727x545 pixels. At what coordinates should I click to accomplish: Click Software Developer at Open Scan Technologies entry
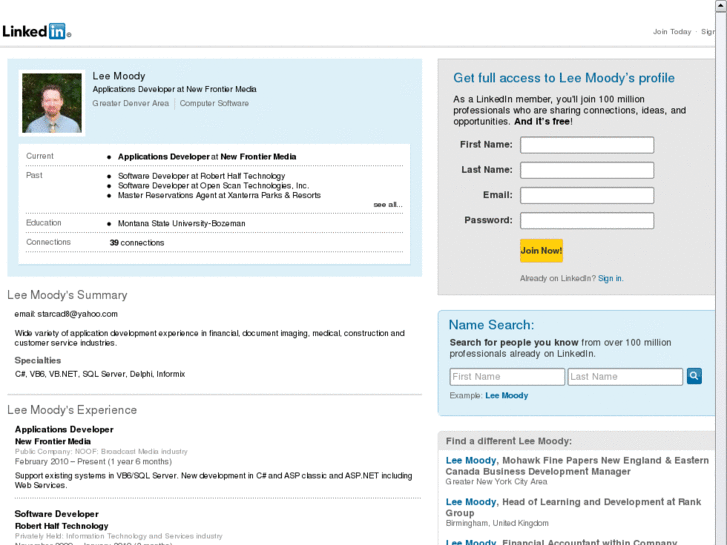(213, 186)
